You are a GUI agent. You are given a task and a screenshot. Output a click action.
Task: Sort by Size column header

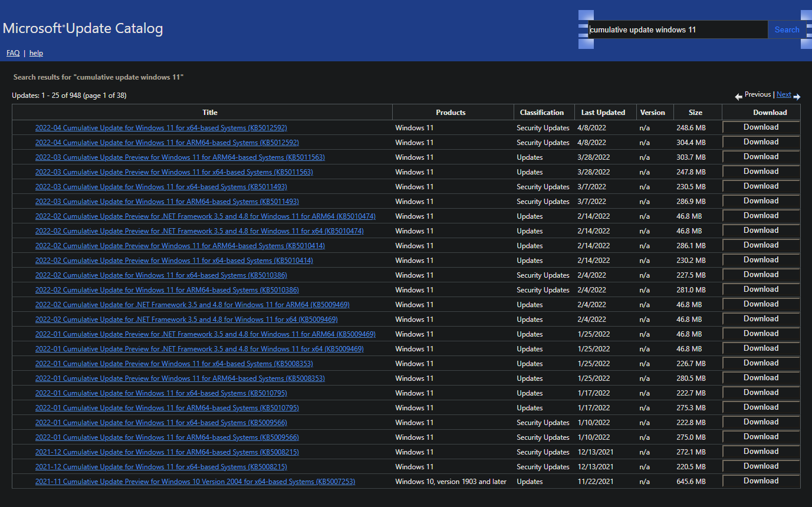[x=696, y=113]
